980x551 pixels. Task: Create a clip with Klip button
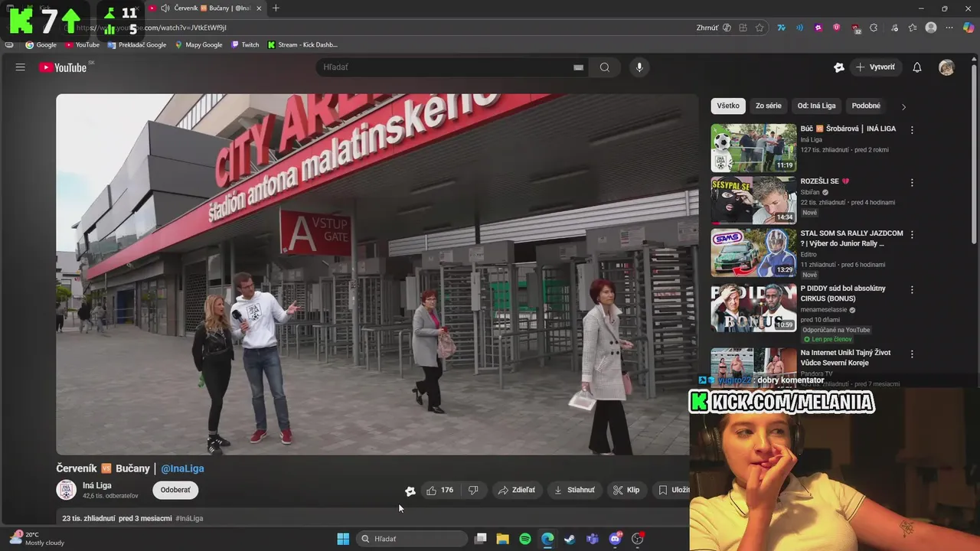(x=626, y=490)
